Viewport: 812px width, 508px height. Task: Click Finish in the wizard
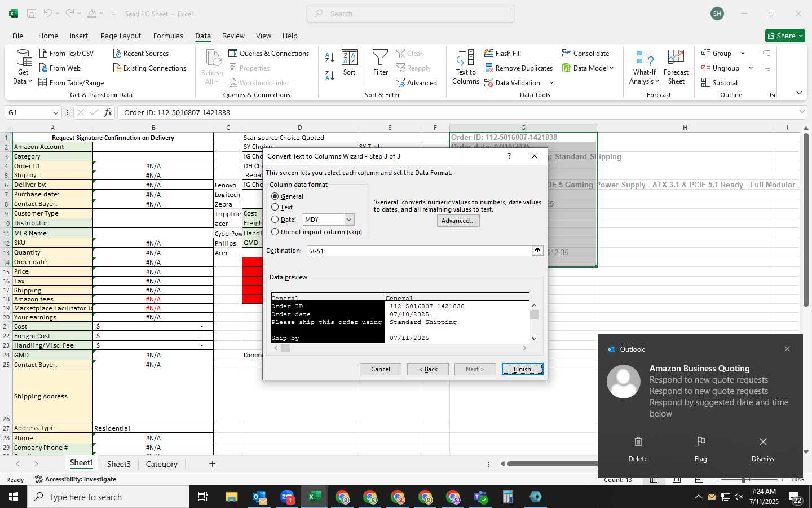[522, 369]
